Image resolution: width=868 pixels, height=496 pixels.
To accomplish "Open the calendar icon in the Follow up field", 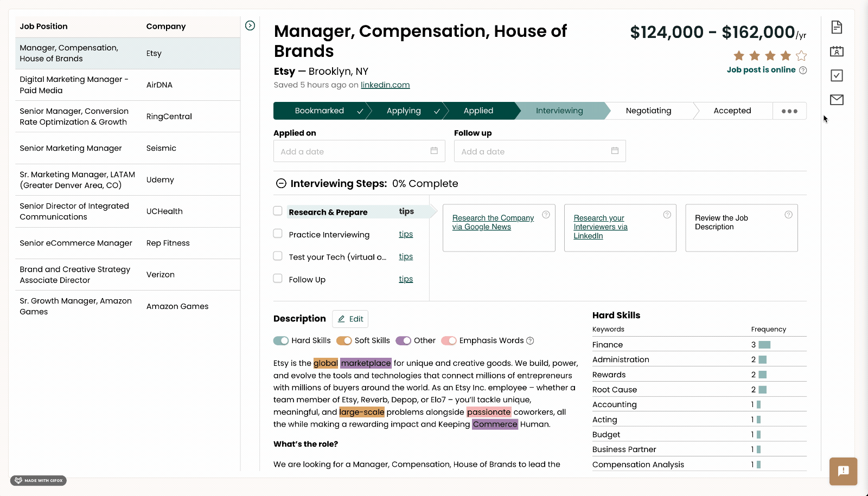I will [x=615, y=151].
